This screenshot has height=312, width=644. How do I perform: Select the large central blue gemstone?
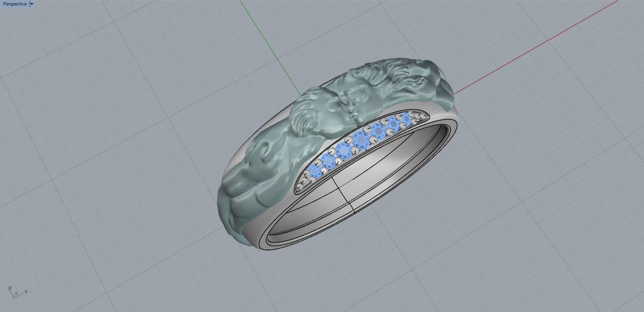[360, 139]
